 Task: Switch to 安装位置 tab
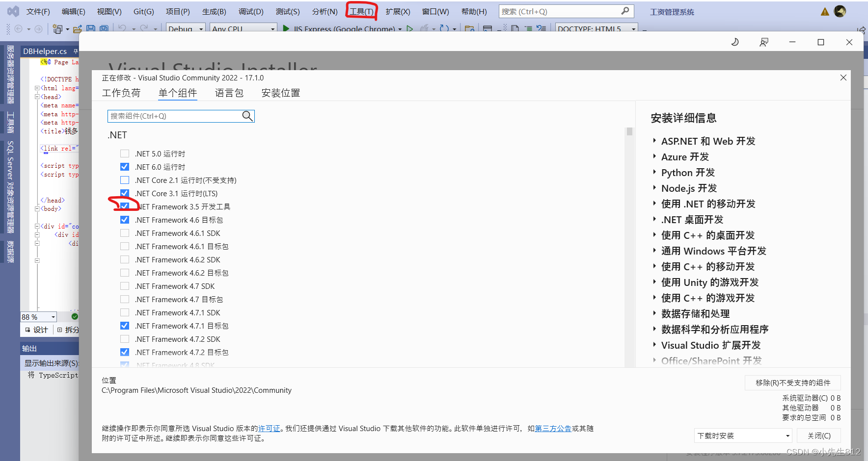pos(281,93)
